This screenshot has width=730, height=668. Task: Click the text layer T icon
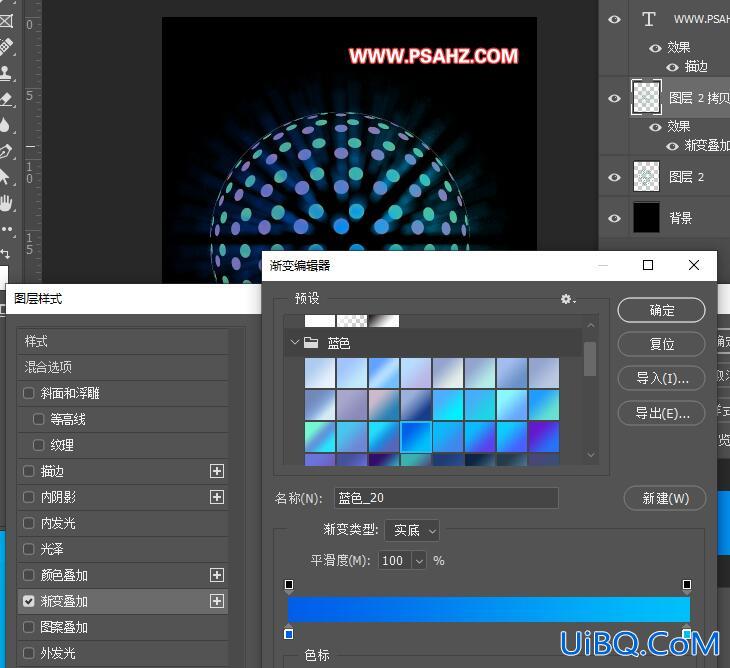649,19
